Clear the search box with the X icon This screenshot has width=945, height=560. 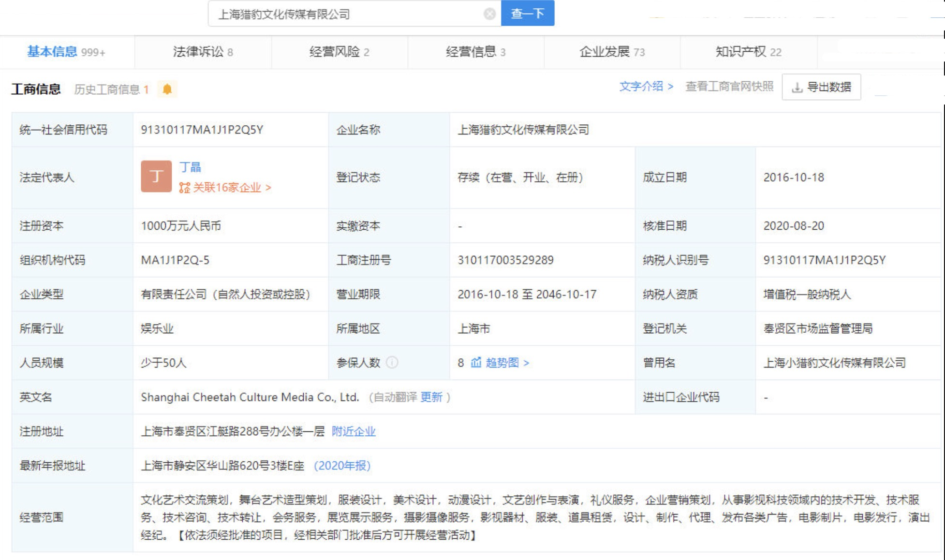point(490,14)
